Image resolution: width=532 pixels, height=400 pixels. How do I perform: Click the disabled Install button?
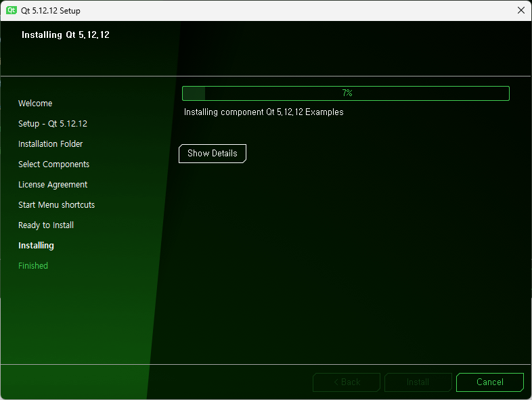[418, 382]
